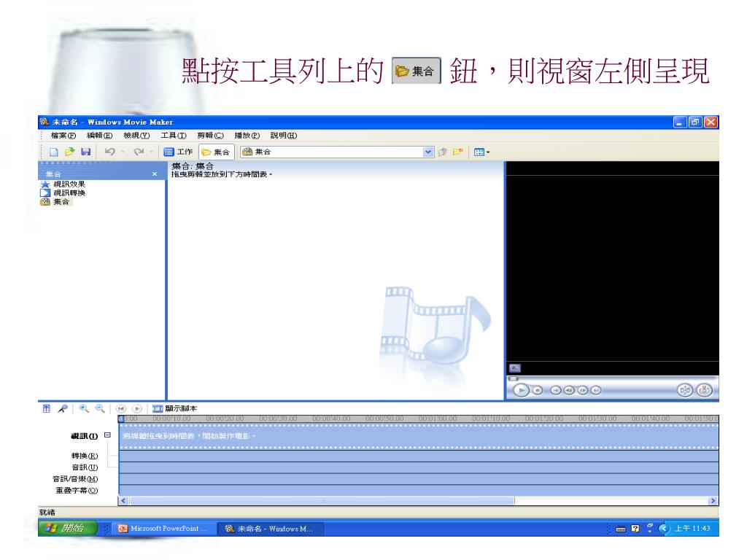Click the Zoom Timeline In magnifier icon
747x560 pixels.
click(x=84, y=408)
